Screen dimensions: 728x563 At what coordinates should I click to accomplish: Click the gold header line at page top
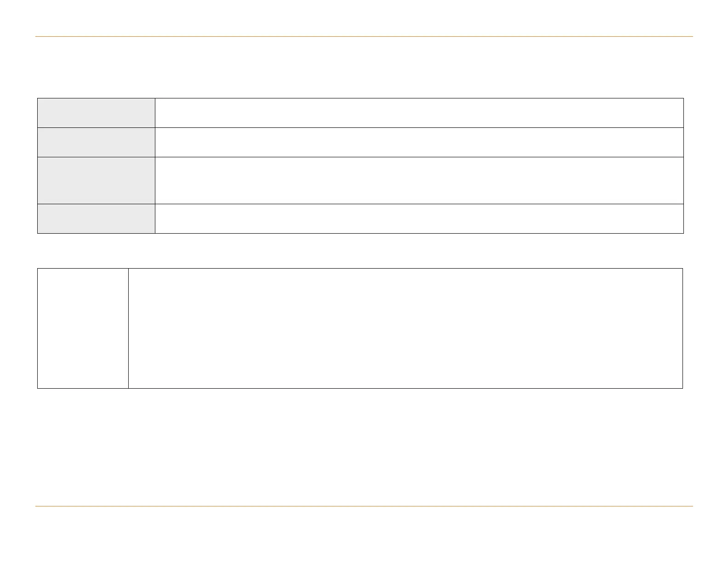click(364, 36)
